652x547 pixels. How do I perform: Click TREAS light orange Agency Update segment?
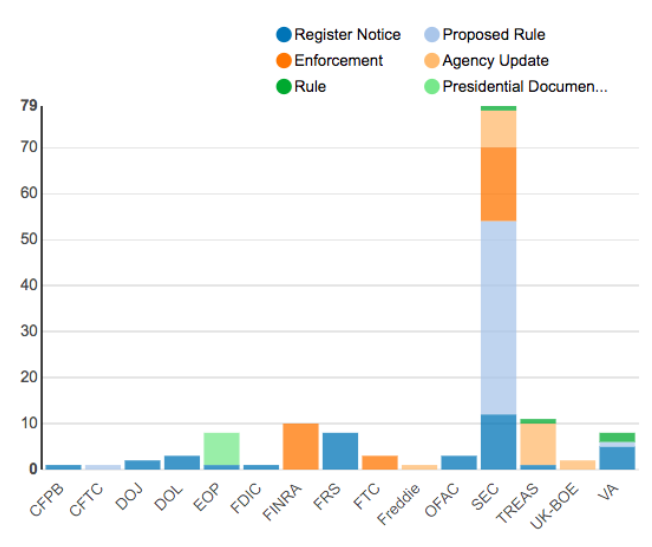tap(538, 444)
